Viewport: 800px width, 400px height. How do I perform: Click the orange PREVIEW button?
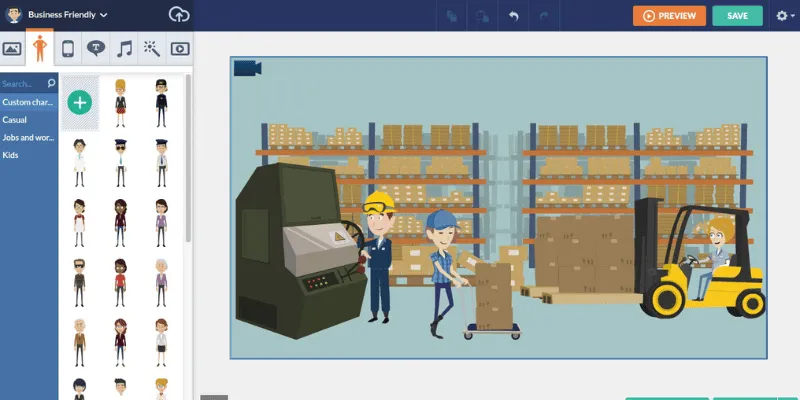[669, 16]
